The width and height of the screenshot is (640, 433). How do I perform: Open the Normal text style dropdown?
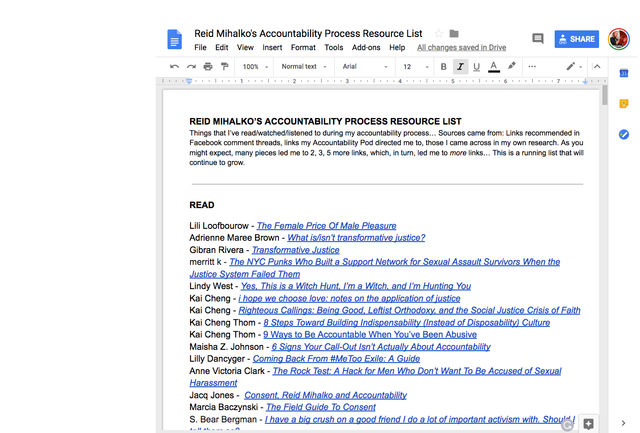tap(304, 67)
